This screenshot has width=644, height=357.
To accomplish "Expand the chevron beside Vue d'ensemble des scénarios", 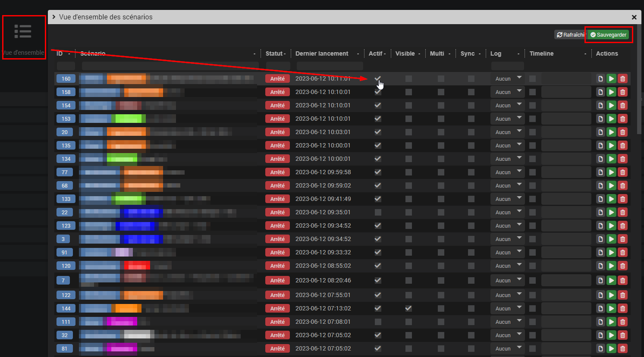I will [53, 17].
